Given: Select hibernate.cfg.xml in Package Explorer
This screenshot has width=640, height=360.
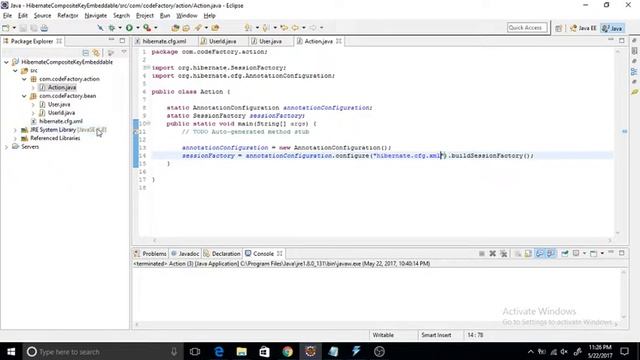Looking at the screenshot, I should [60, 121].
